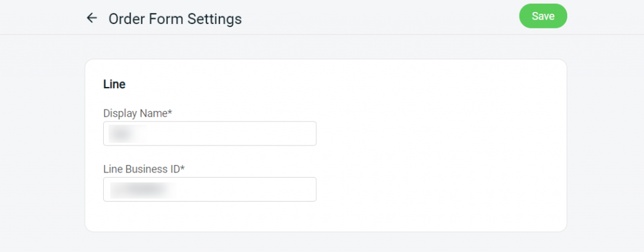Go back using the left arrow icon
Viewport: 644px width, 252px height.
pos(92,18)
